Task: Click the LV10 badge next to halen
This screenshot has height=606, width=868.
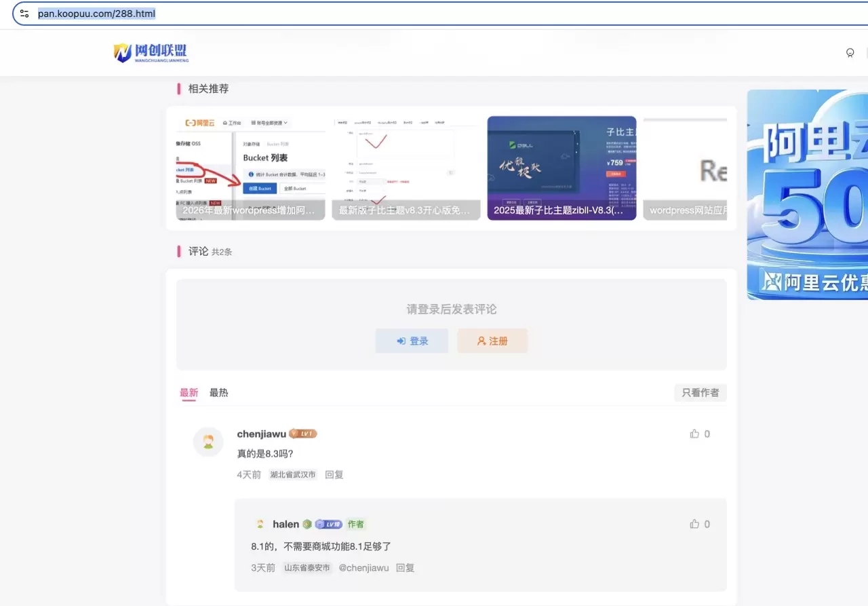Action: click(x=328, y=525)
